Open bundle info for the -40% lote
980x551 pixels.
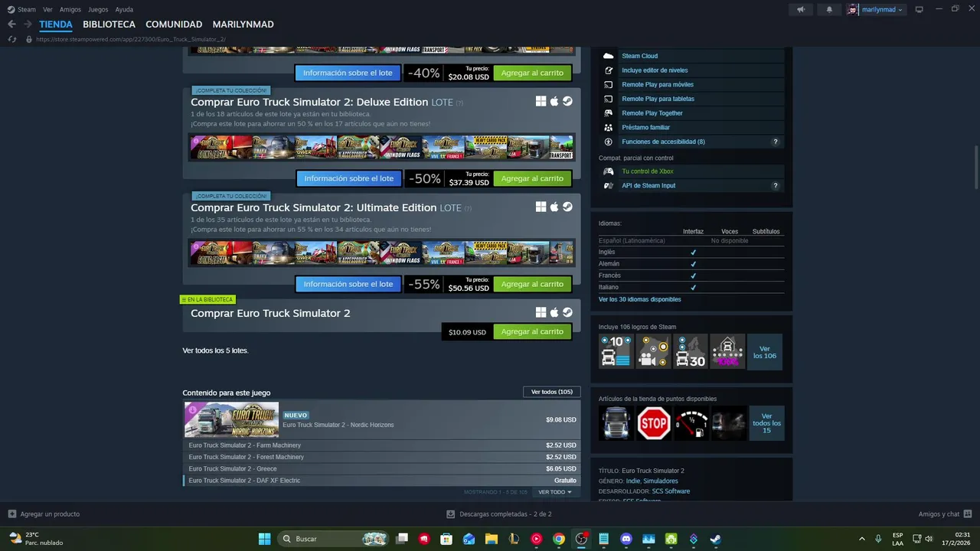348,73
